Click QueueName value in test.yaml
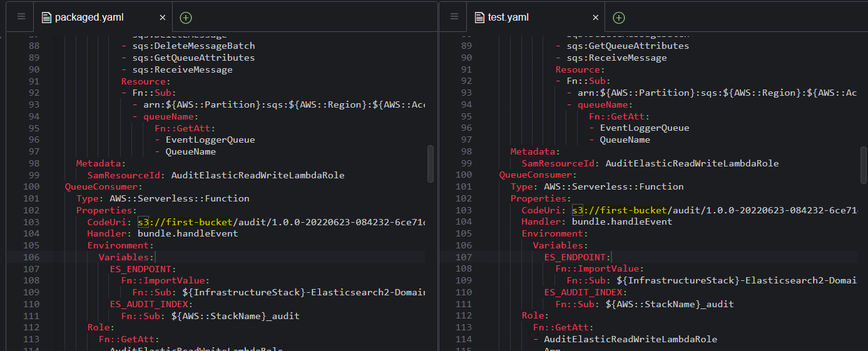 (x=625, y=140)
